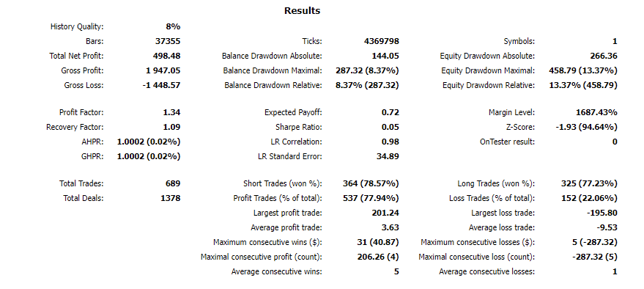Click the Ticks count 4369798

coord(382,41)
